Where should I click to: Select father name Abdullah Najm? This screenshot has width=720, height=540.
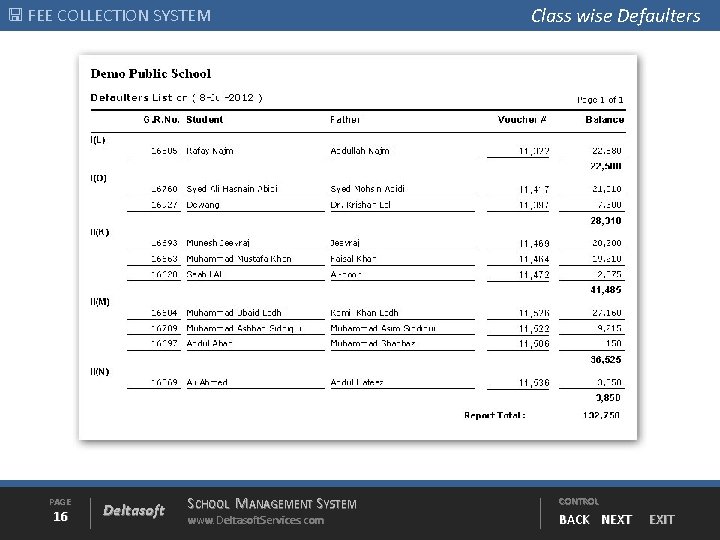(360, 151)
